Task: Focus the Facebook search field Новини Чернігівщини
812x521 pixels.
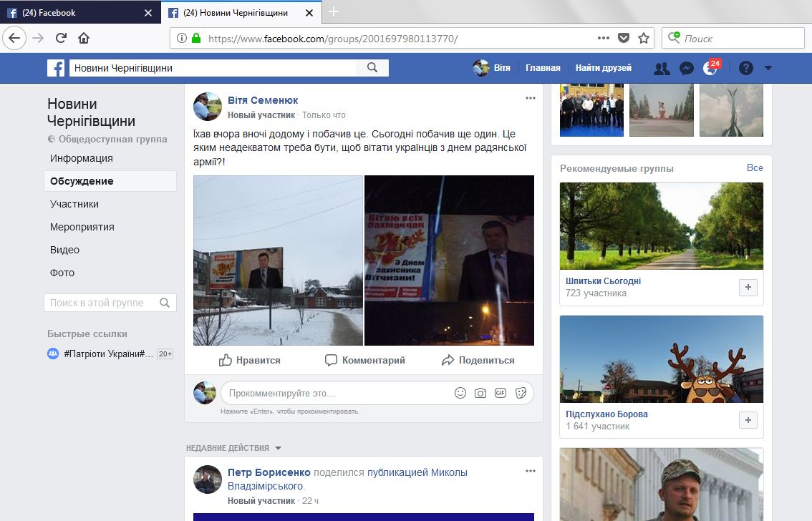Action: (x=213, y=68)
